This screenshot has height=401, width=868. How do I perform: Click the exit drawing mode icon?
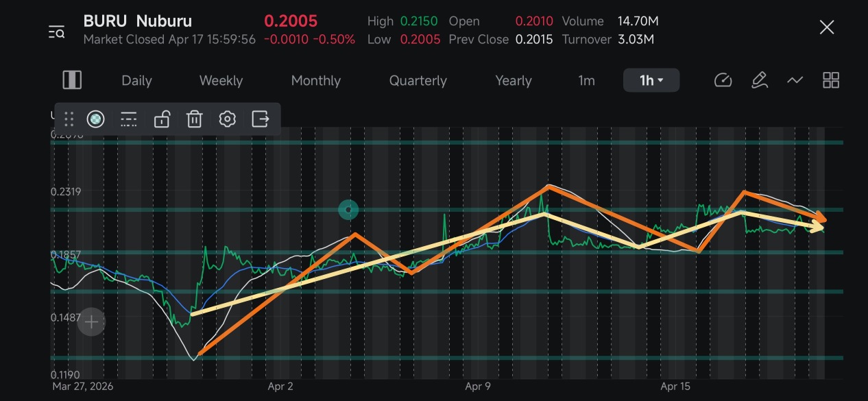coord(261,119)
